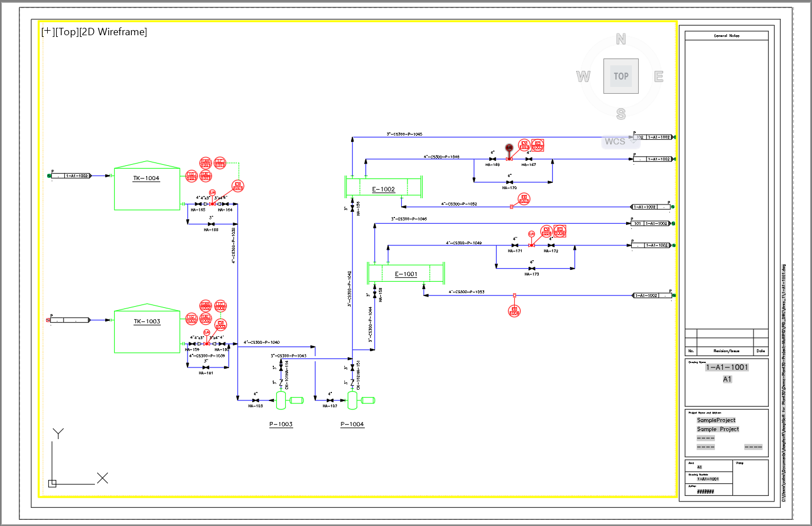Click line label 3"-CS300-P-1043

click(x=288, y=356)
